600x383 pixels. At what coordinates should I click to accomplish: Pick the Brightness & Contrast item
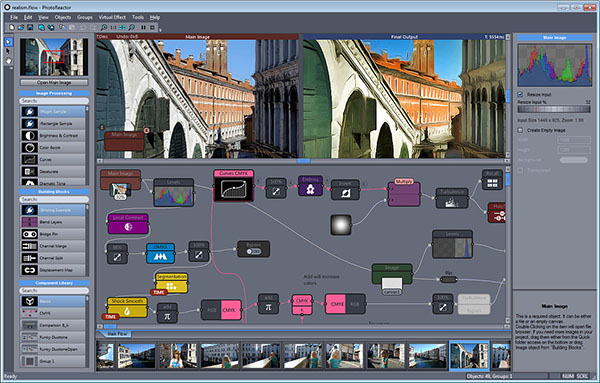tap(53, 135)
